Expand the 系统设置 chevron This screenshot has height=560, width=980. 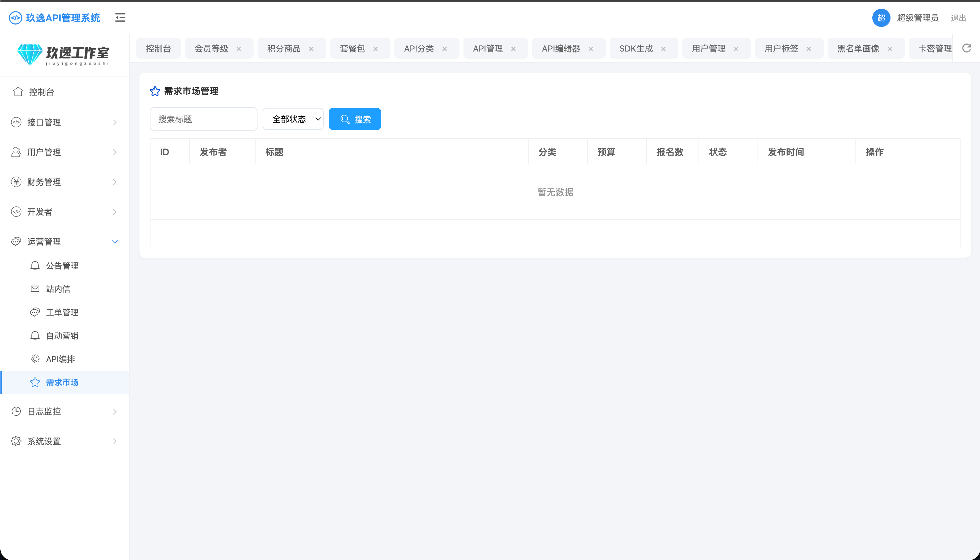click(115, 441)
